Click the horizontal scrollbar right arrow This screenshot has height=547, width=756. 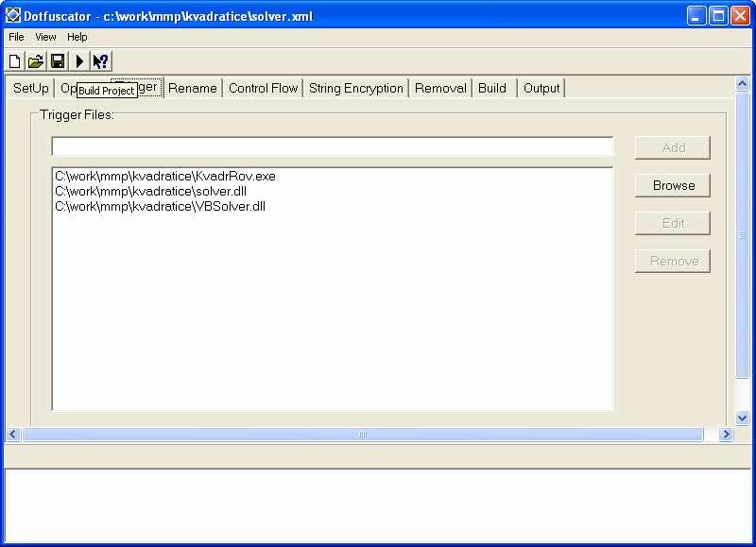point(726,435)
